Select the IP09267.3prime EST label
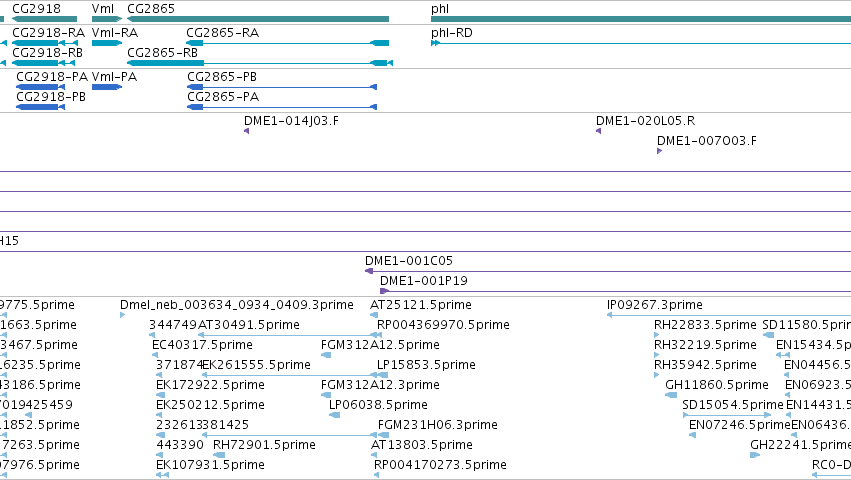The width and height of the screenshot is (851, 480). (655, 305)
